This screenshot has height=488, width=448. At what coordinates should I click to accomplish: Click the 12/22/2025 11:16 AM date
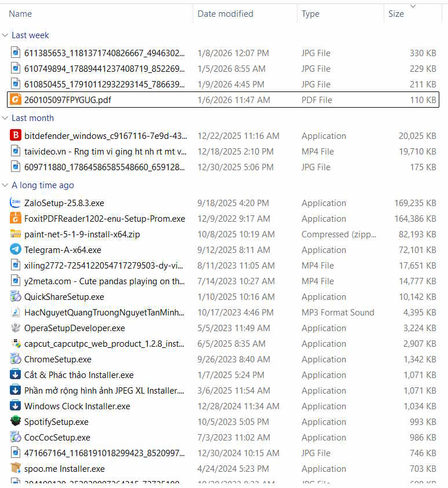click(238, 135)
